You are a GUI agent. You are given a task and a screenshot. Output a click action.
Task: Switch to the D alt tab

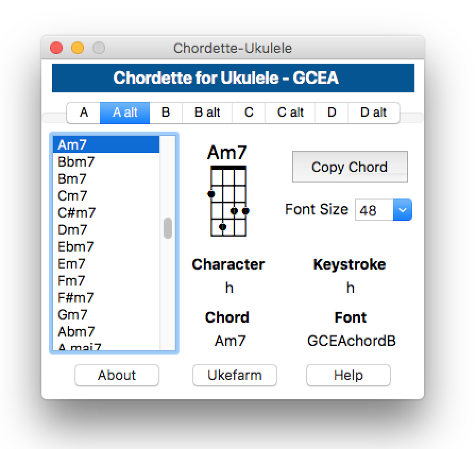(373, 113)
